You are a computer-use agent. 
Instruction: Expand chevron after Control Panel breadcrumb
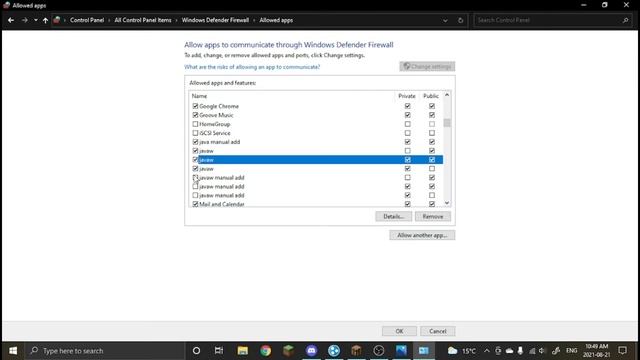click(x=109, y=20)
